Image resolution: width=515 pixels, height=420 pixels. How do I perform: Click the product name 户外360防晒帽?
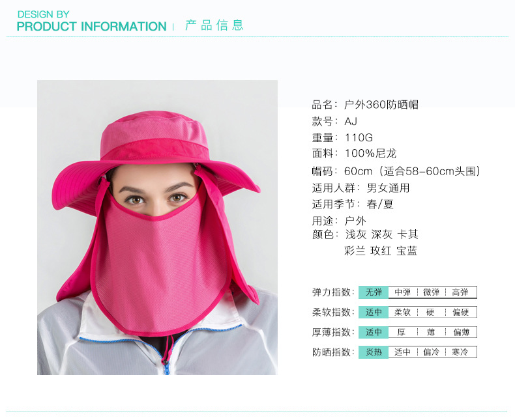click(381, 105)
